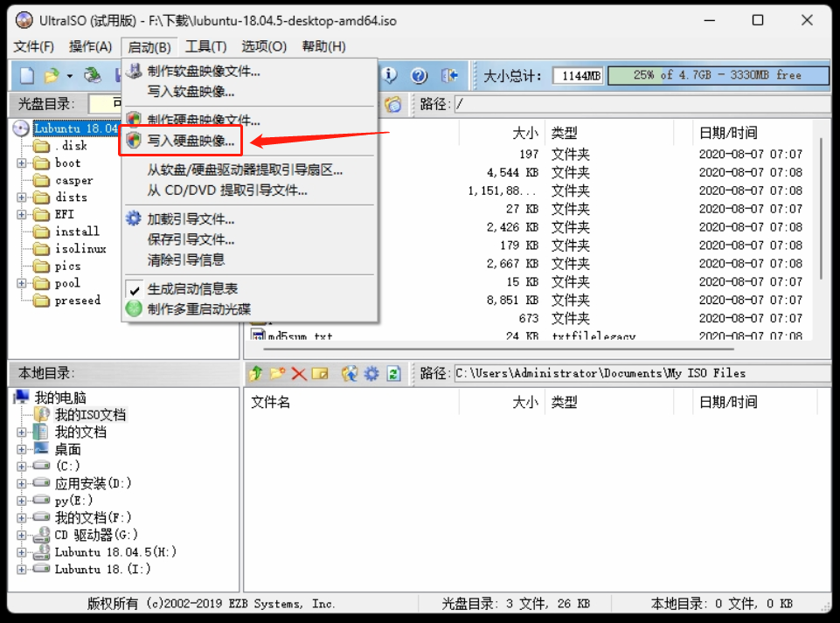The width and height of the screenshot is (840, 623).
Task: Click the Help question mark toolbar icon
Action: [x=419, y=75]
